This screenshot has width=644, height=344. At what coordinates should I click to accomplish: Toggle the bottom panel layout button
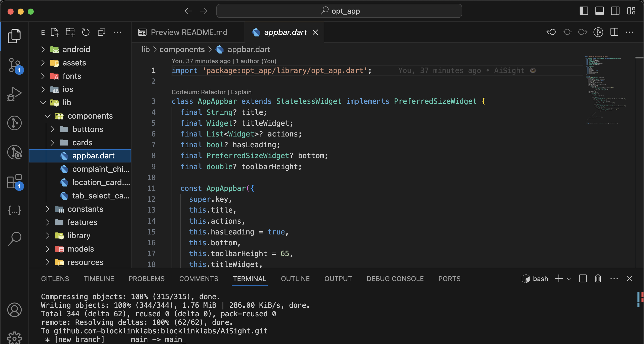(599, 11)
